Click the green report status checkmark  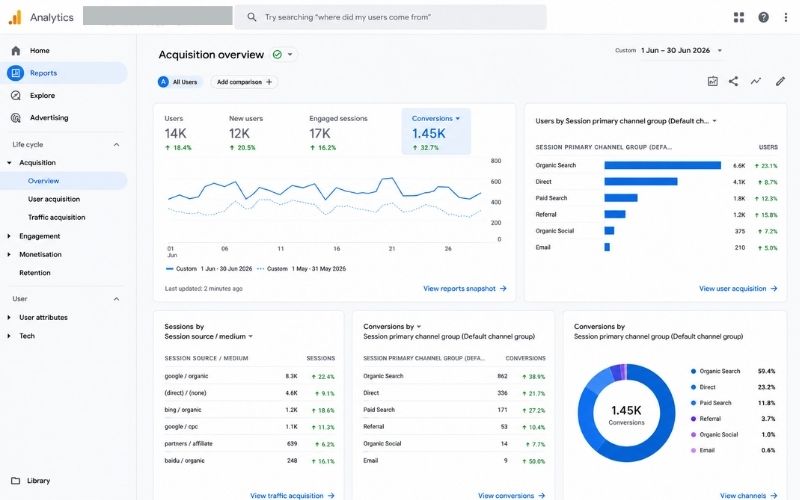[x=277, y=55]
